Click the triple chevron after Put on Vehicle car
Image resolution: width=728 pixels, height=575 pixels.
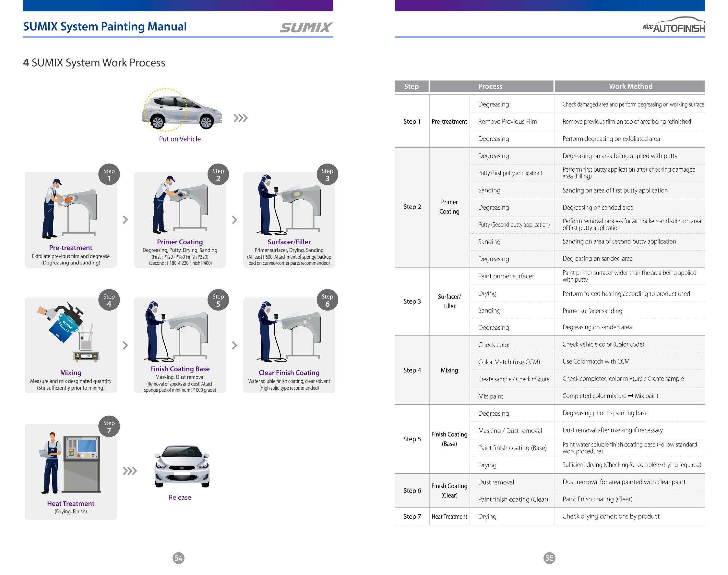[241, 118]
